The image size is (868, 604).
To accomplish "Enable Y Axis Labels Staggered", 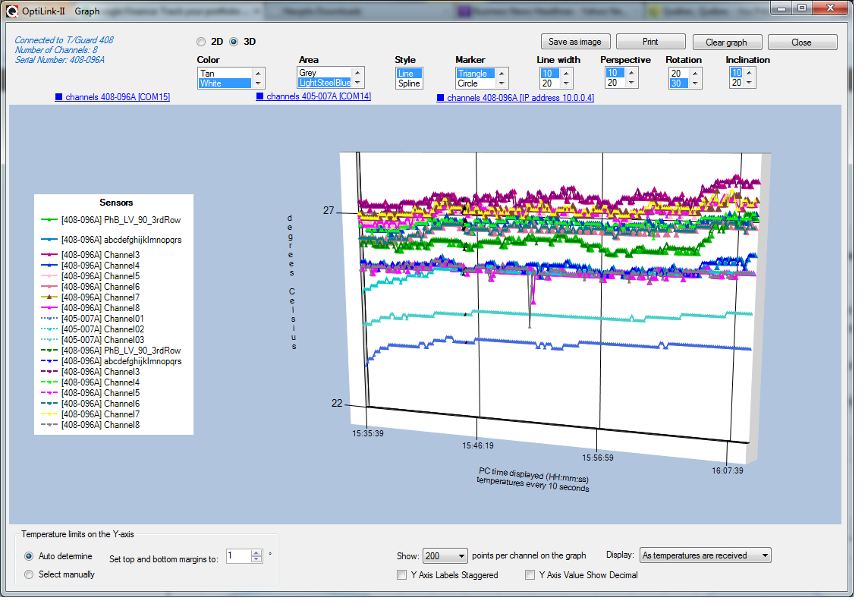I will tap(401, 575).
